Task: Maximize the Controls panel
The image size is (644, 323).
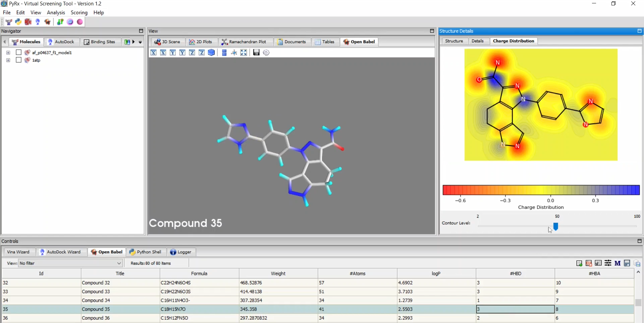Action: coord(639,241)
